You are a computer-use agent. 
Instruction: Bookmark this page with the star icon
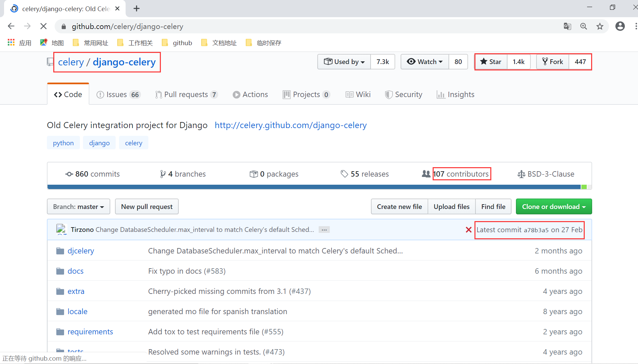600,26
